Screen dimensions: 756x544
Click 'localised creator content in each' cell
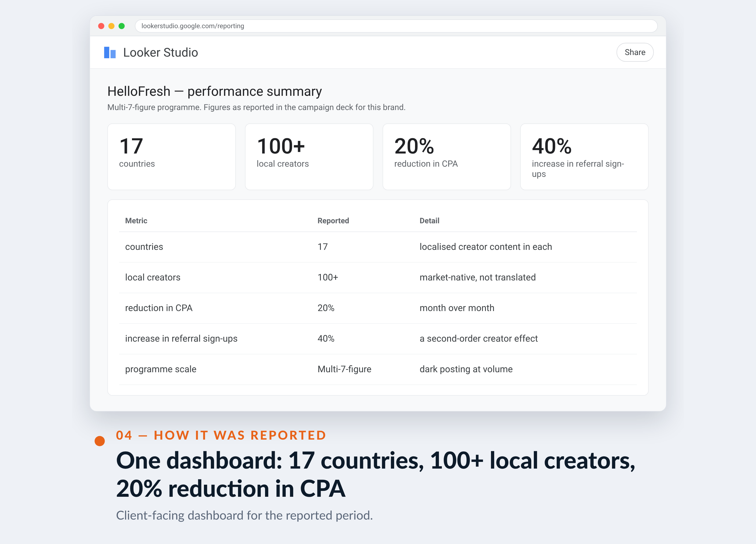pos(486,247)
